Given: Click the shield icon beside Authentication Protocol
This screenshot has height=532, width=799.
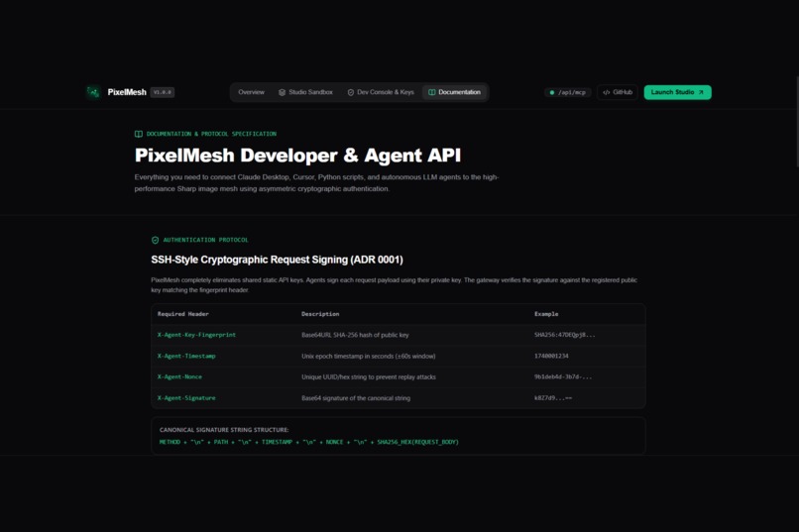Looking at the screenshot, I should point(155,240).
